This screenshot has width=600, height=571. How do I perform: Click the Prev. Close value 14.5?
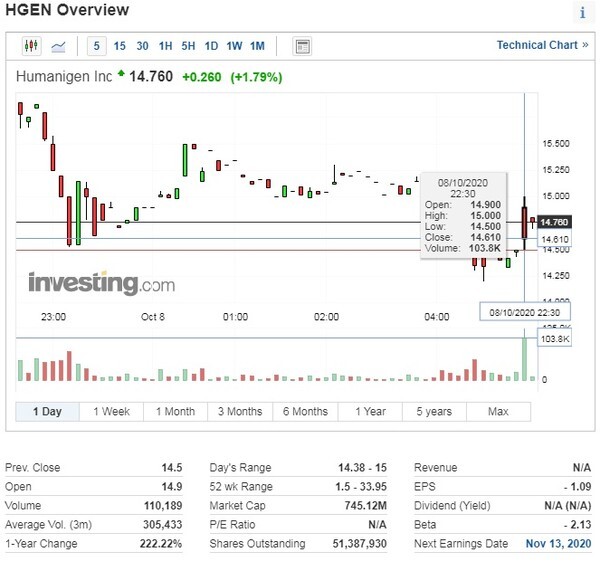pyautogui.click(x=172, y=467)
